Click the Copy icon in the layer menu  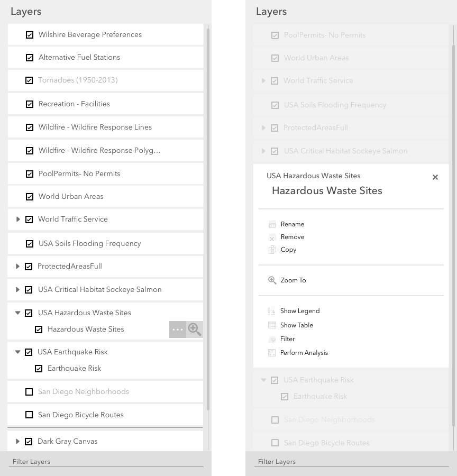[272, 249]
